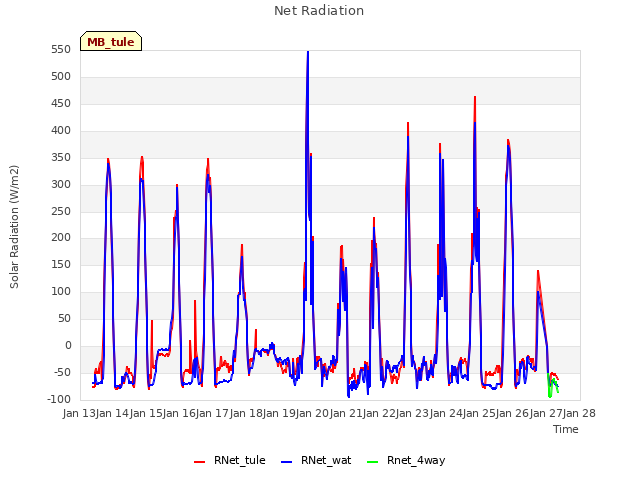Click the 500 y-axis tick label
The width and height of the screenshot is (640, 480).
61,77
